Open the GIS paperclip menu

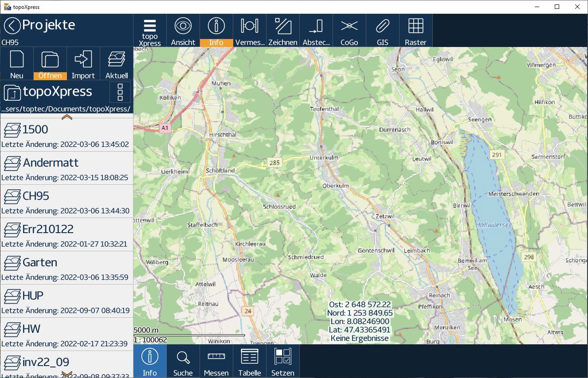pyautogui.click(x=383, y=30)
